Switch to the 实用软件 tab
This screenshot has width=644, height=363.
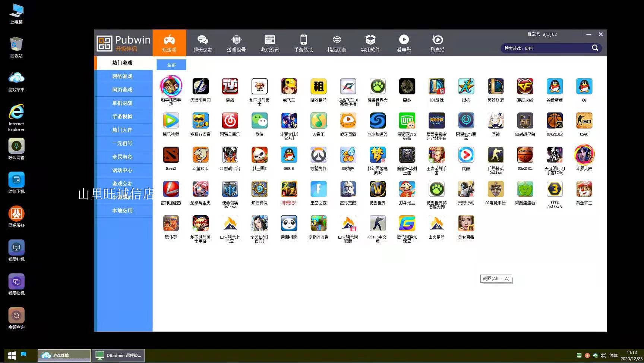pos(370,43)
